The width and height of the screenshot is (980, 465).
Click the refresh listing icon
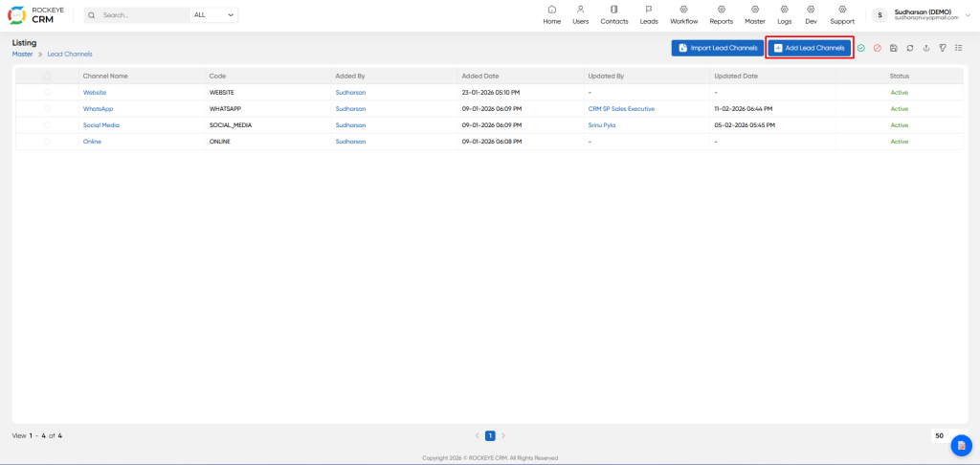[x=910, y=48]
